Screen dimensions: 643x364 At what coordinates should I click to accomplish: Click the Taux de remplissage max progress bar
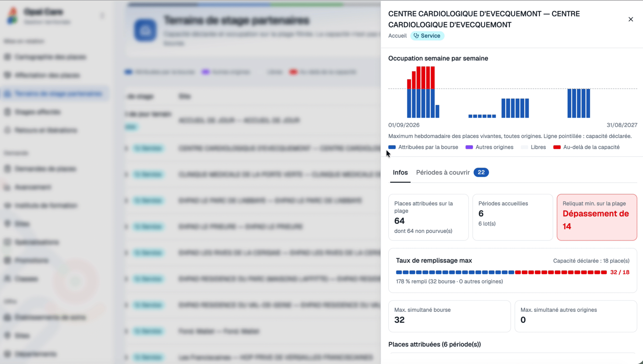[x=501, y=272]
